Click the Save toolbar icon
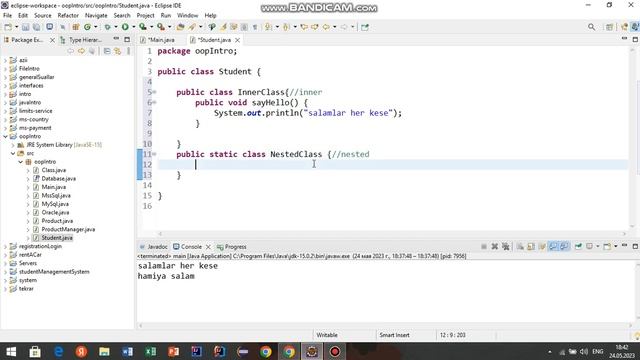 (x=25, y=27)
